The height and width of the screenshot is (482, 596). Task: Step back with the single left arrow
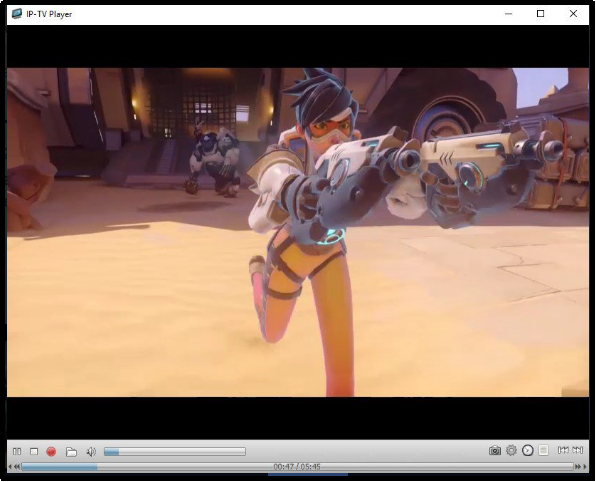point(10,467)
